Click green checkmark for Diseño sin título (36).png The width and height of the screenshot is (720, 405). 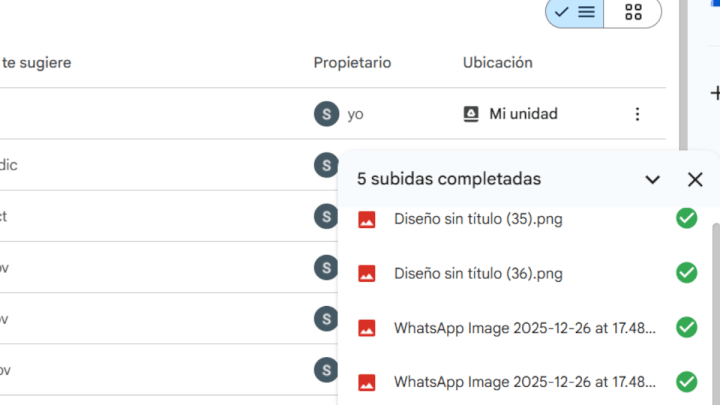(x=686, y=273)
